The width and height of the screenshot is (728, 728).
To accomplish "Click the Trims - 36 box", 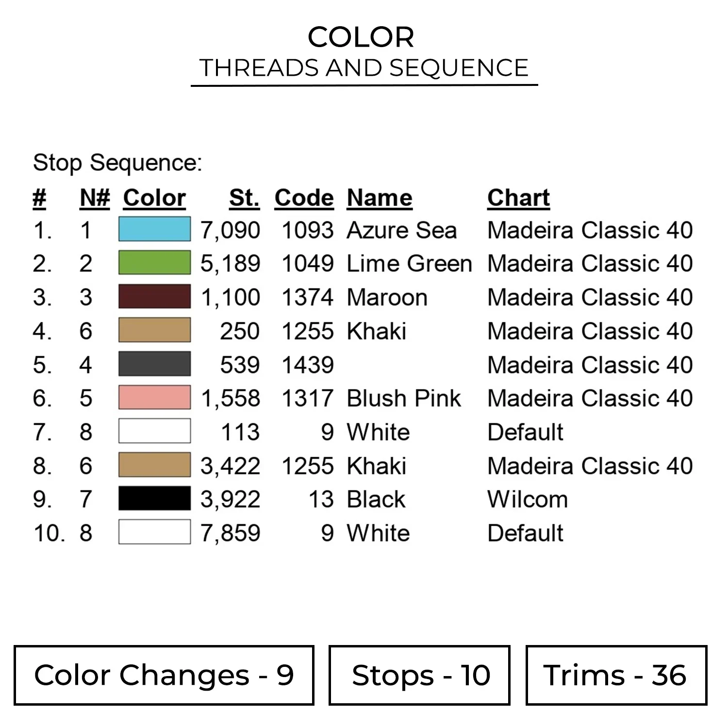I will tap(616, 675).
